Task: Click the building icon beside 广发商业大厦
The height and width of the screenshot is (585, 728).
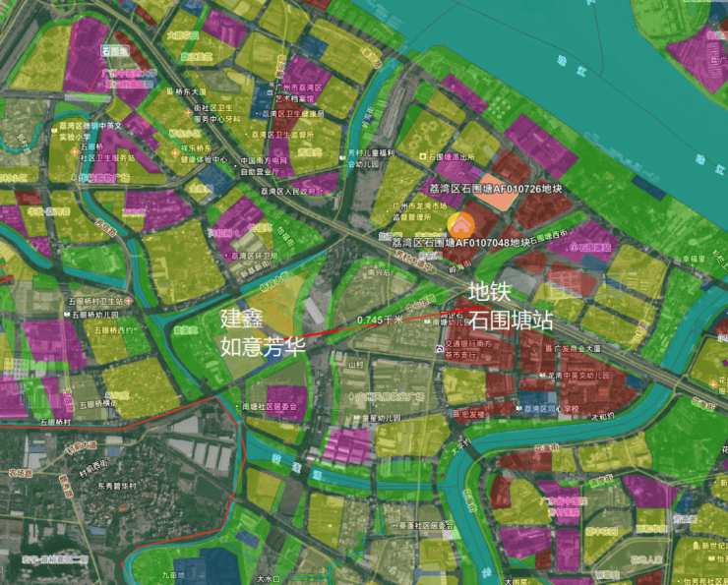Action: coord(549,348)
